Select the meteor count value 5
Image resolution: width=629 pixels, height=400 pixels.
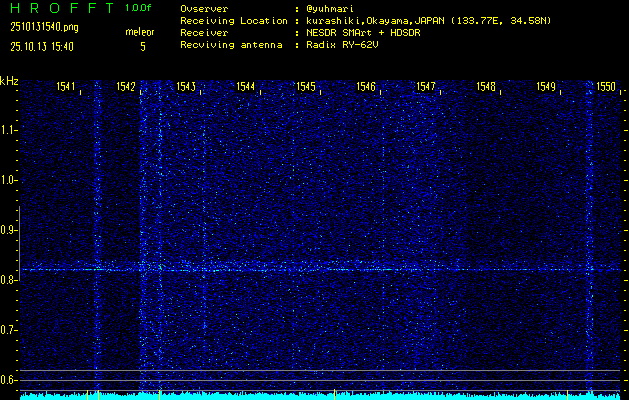click(143, 47)
